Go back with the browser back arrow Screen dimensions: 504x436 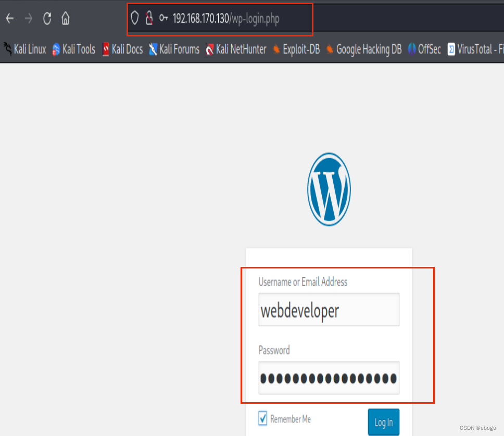click(10, 19)
